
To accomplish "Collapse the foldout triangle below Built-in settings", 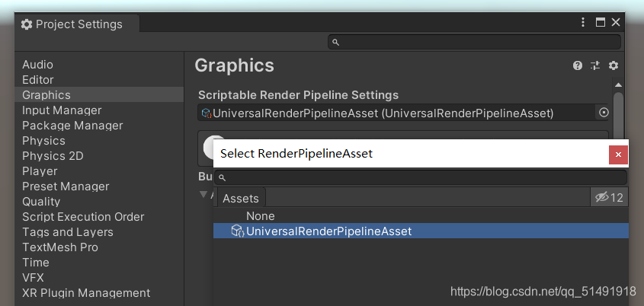I will (x=203, y=194).
